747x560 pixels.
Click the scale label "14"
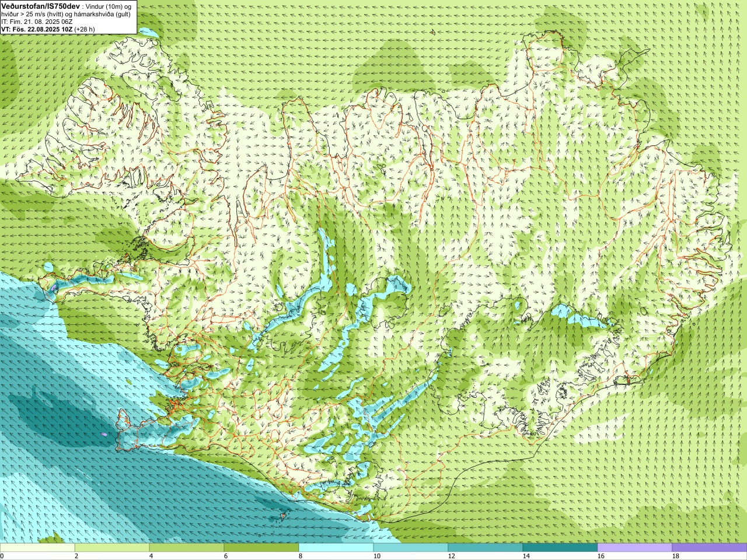point(526,556)
